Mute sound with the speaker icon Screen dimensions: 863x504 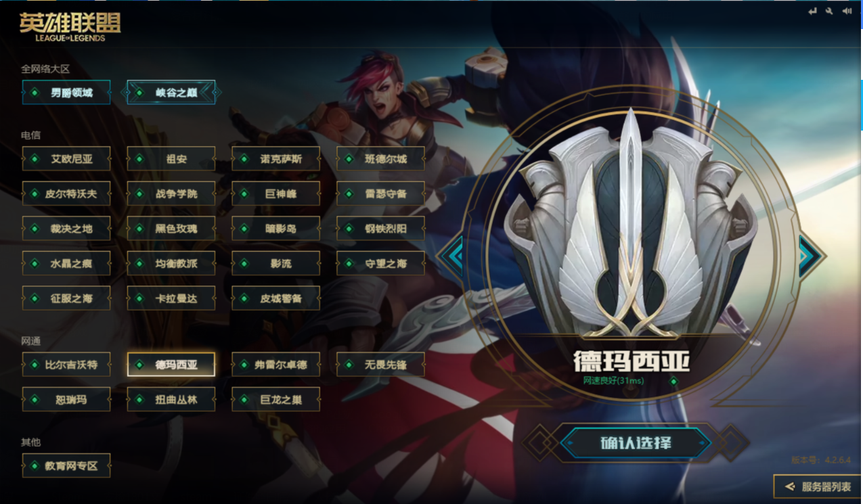pyautogui.click(x=847, y=12)
